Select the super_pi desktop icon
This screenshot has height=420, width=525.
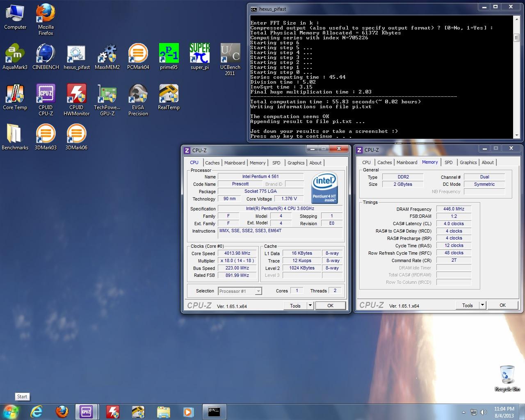[x=199, y=57]
